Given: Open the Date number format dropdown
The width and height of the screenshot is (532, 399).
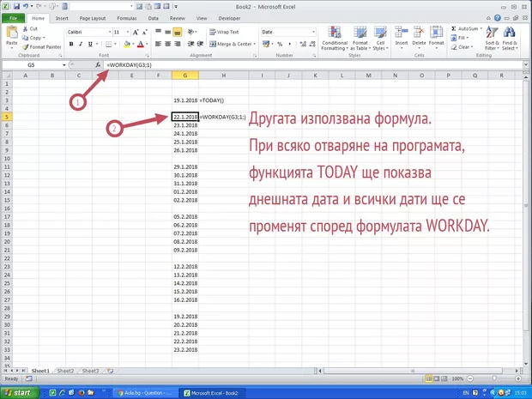Looking at the screenshot, I should click(x=313, y=32).
